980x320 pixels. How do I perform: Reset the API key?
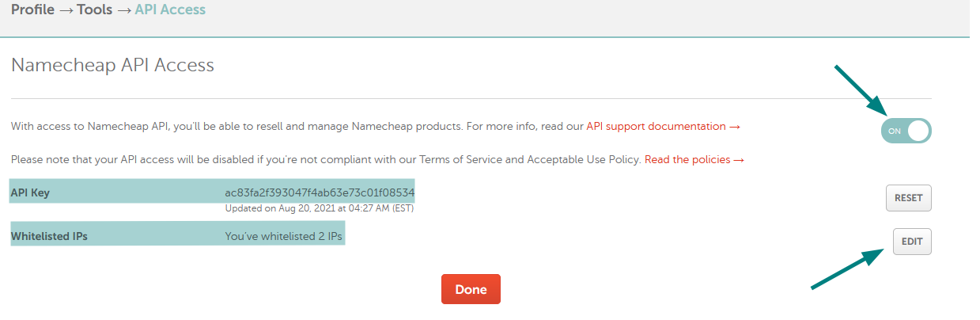pyautogui.click(x=909, y=198)
